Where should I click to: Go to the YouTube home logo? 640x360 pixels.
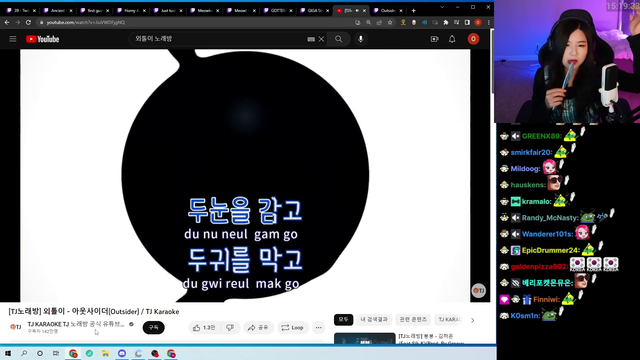tap(42, 39)
